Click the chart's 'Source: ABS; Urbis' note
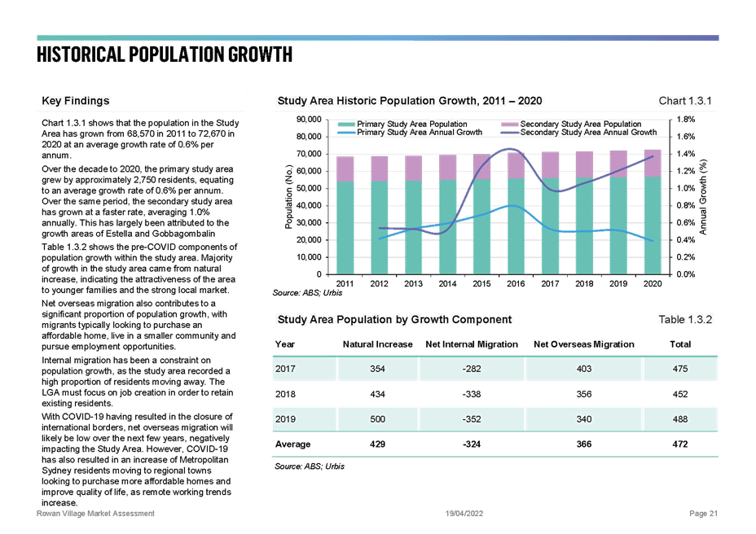Image resolution: width=756 pixels, height=534 pixels. pyautogui.click(x=307, y=293)
